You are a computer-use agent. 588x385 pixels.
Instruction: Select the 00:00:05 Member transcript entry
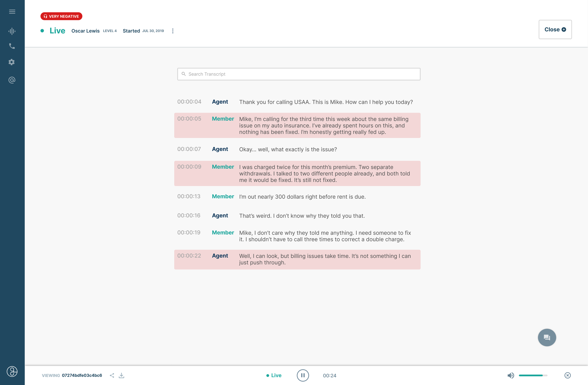[x=297, y=125]
